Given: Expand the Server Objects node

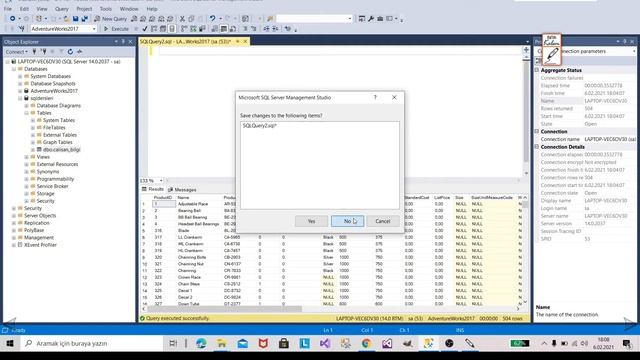Looking at the screenshot, I should [x=14, y=216].
